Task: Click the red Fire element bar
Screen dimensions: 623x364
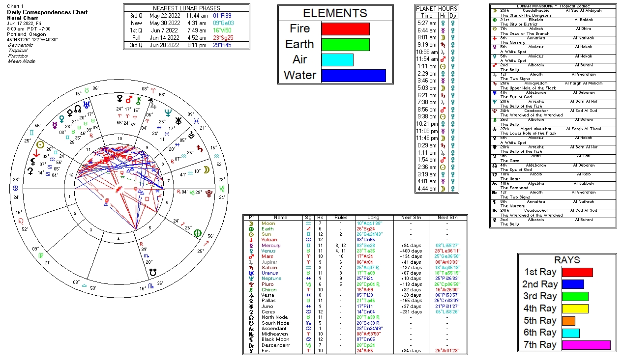Action: point(345,29)
